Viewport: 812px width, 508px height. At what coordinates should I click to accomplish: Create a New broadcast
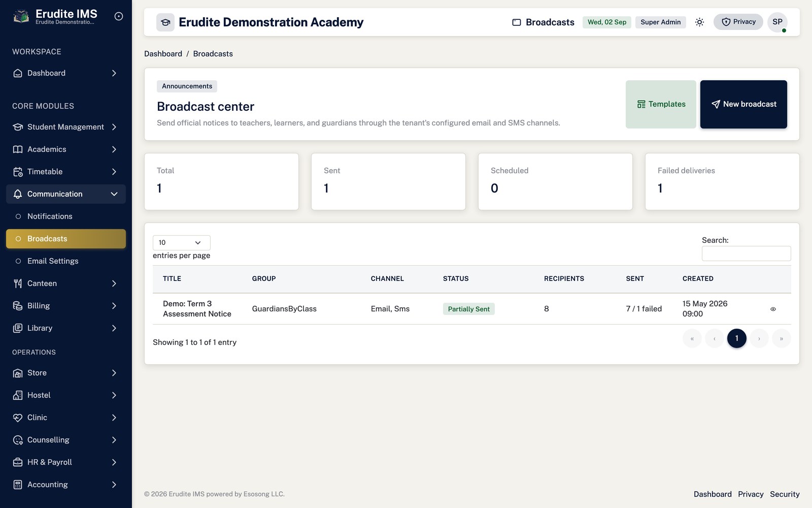(743, 104)
